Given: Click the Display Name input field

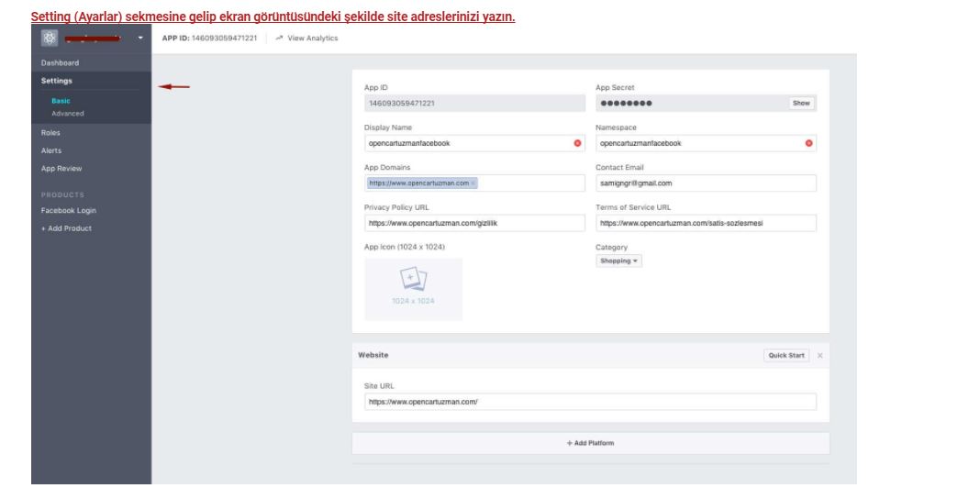Looking at the screenshot, I should 475,143.
